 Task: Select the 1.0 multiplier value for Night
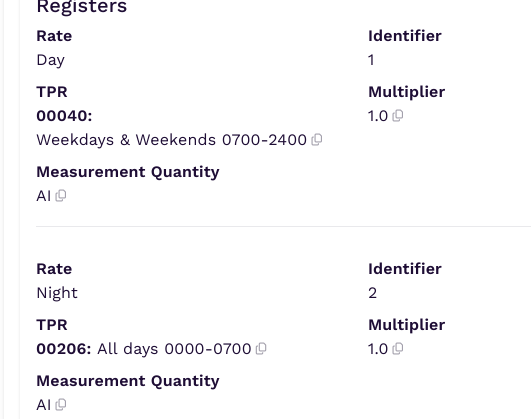pyautogui.click(x=378, y=349)
